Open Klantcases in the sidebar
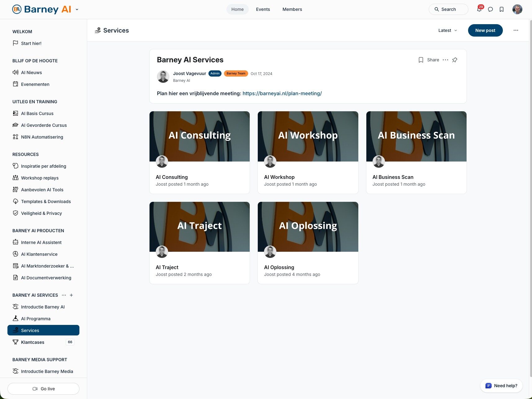Screen dimensions: 532x399 (x=33, y=342)
